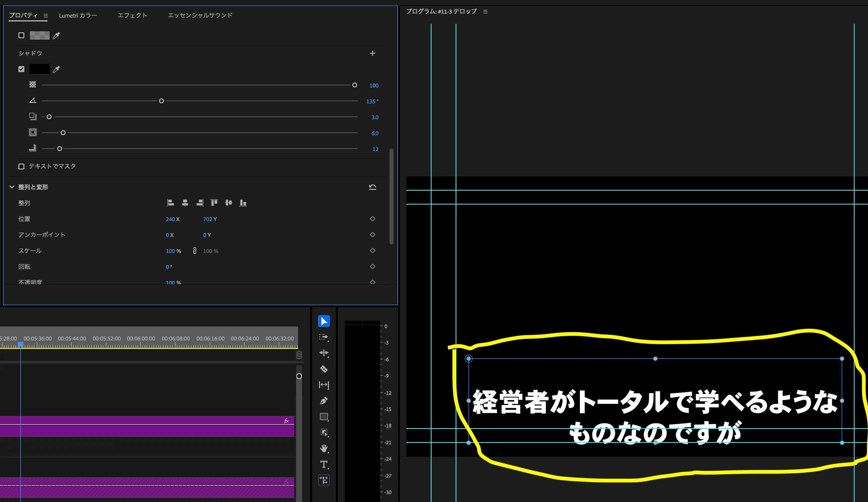Select the Razor tool
The width and height of the screenshot is (868, 502).
324,369
